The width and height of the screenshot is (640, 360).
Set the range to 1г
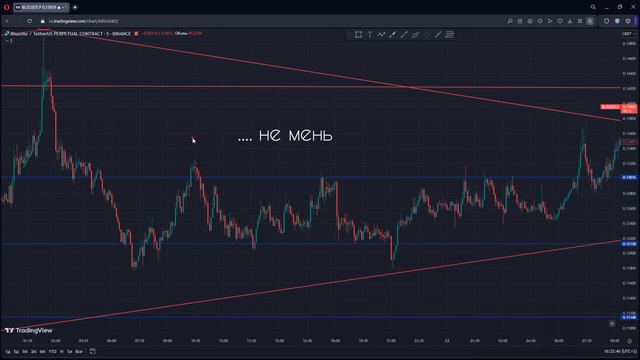point(62,351)
